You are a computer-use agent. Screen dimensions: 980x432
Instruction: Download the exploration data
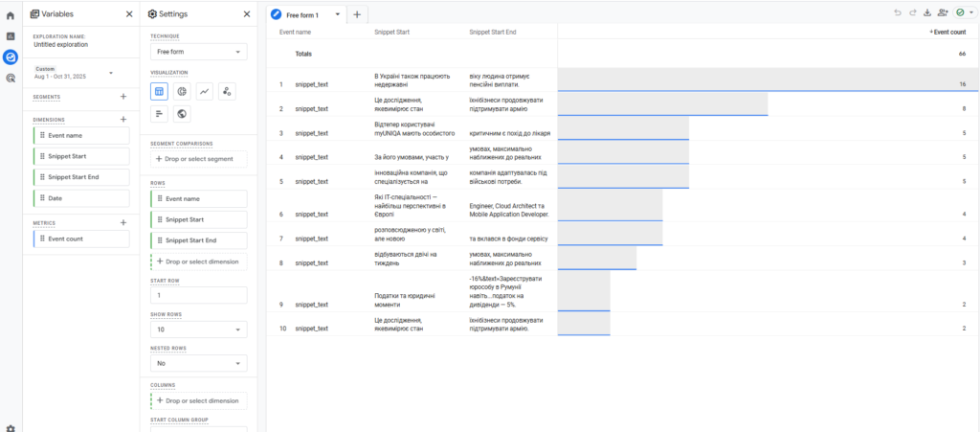(926, 13)
